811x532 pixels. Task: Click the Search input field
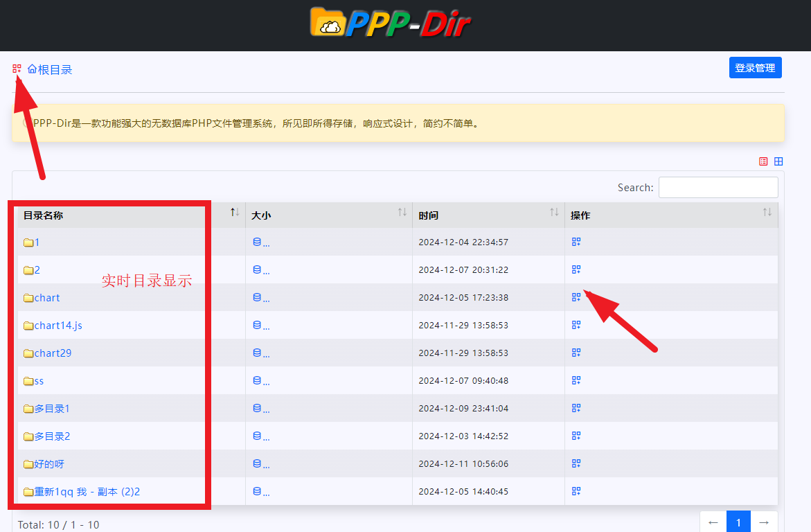(x=718, y=187)
